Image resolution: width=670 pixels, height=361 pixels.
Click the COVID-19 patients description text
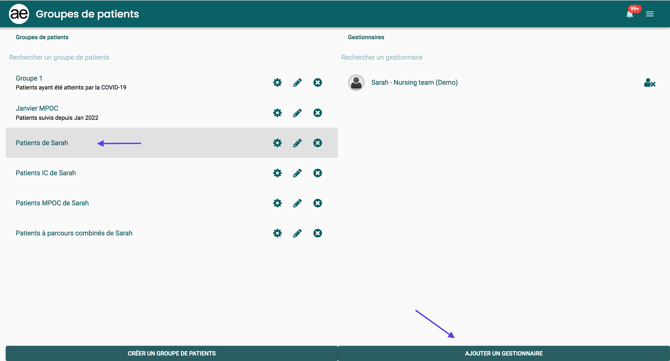[71, 88]
